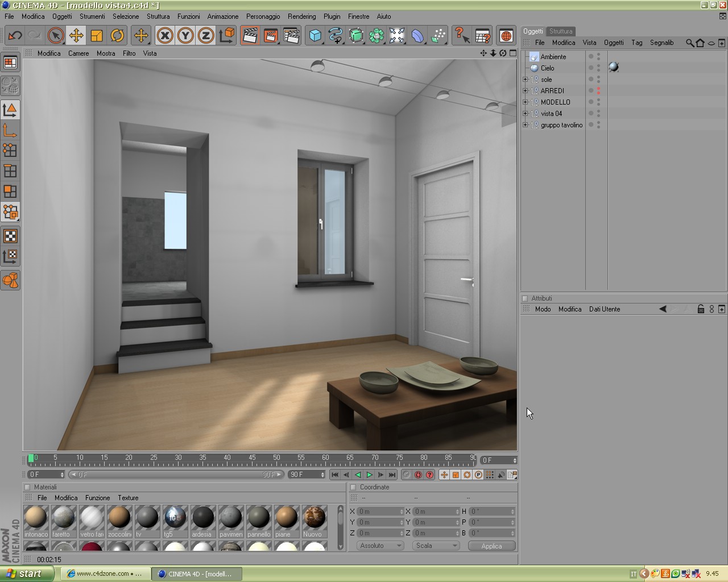The height and width of the screenshot is (582, 728).
Task: Open the viewport Filtro menu
Action: [x=129, y=53]
